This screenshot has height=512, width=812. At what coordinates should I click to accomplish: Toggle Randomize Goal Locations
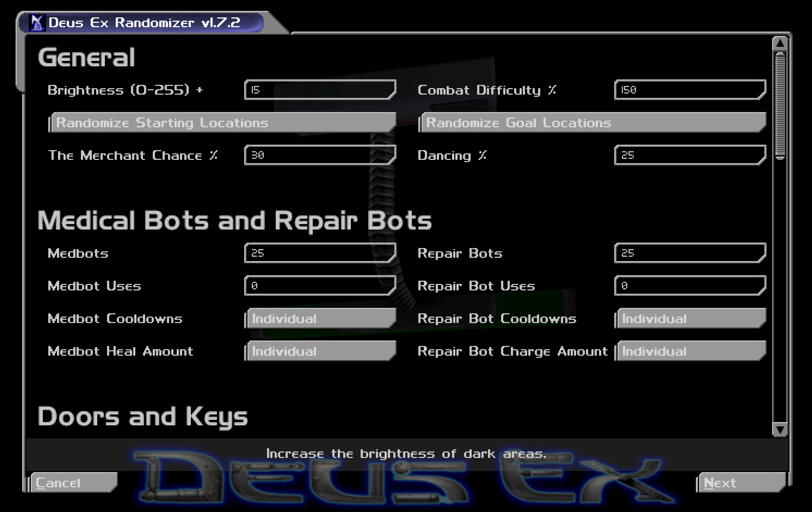click(x=592, y=123)
